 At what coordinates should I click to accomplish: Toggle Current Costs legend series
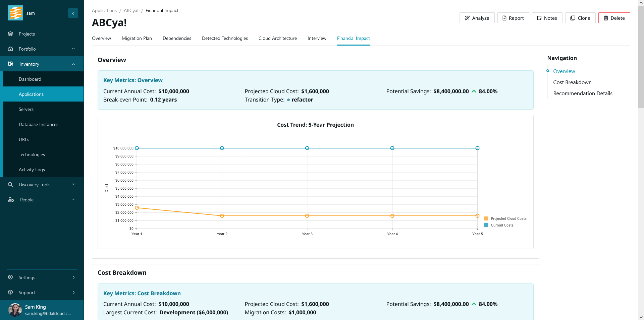pos(499,225)
